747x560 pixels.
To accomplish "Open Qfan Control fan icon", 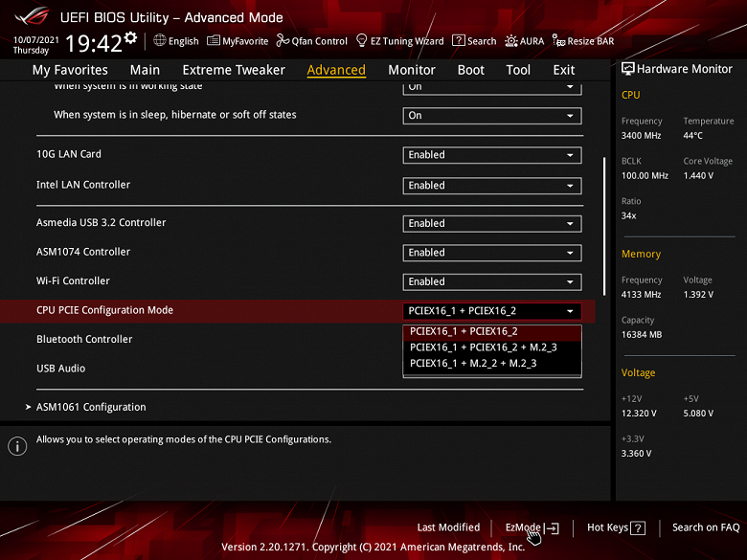I will (283, 41).
